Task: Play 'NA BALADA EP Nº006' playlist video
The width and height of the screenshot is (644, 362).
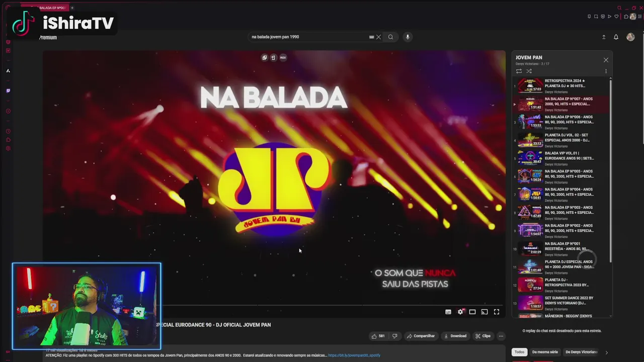Action: 560,122
